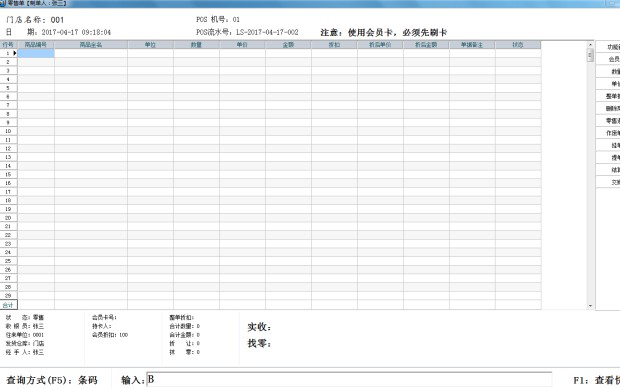Click the scroll-up arrow of the grid scrollbar
This screenshot has height=388, width=620.
pyautogui.click(x=590, y=45)
